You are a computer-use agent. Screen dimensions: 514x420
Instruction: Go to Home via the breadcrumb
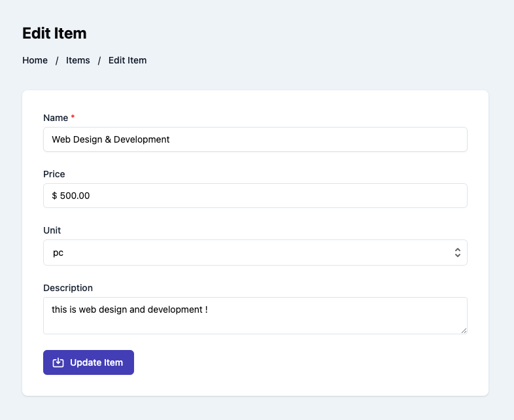[x=35, y=60]
